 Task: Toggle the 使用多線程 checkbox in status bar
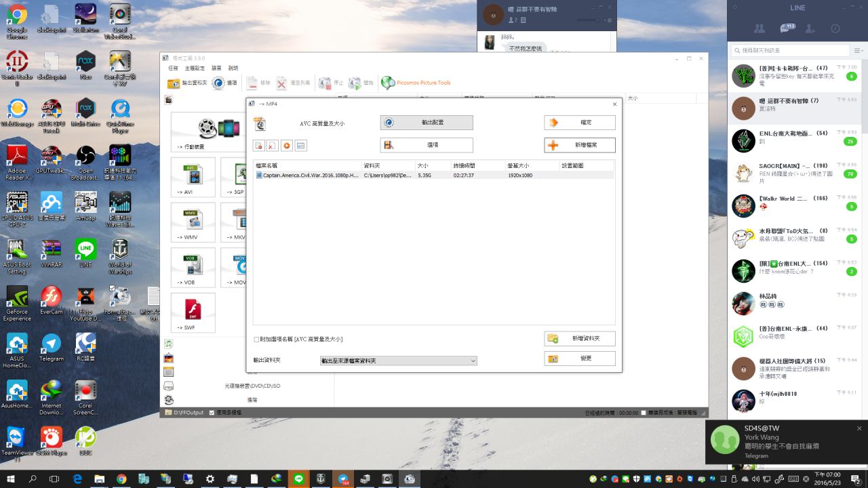pyautogui.click(x=212, y=412)
